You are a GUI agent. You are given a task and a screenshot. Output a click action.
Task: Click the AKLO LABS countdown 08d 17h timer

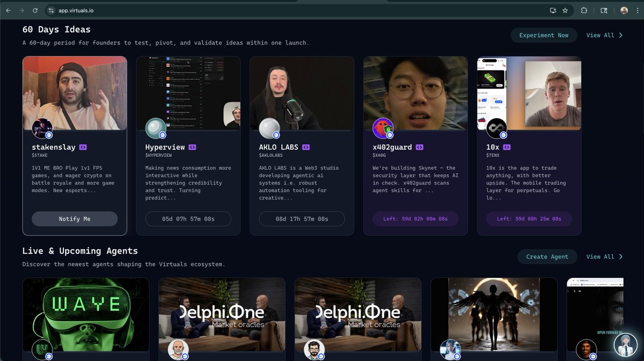pos(302,219)
